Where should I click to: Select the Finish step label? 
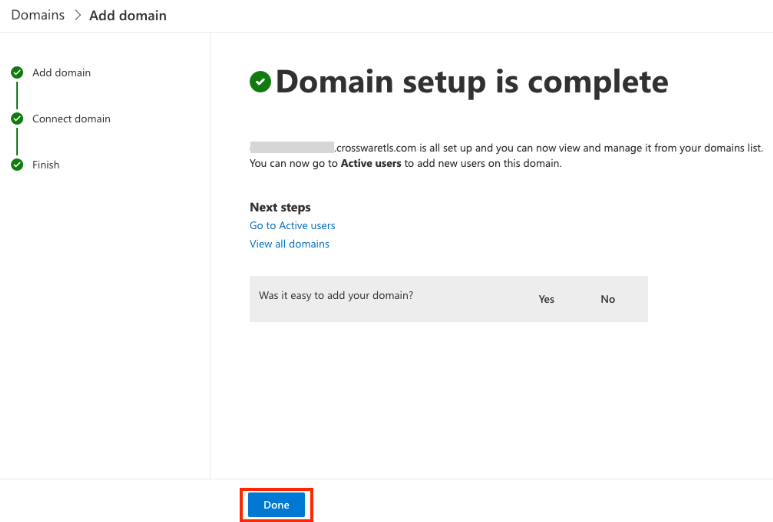46,165
